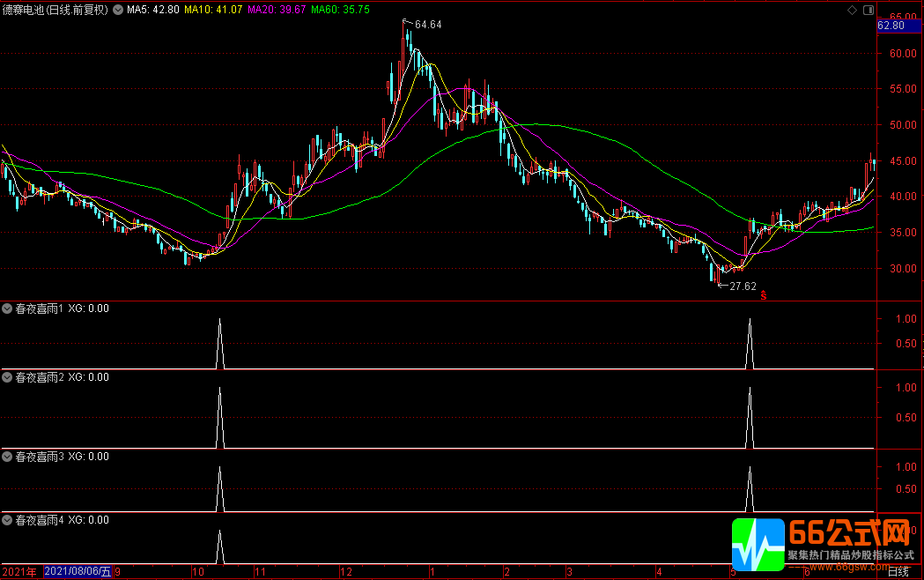Open the 春夜喜雨4 indicator arrow menu

(7, 520)
